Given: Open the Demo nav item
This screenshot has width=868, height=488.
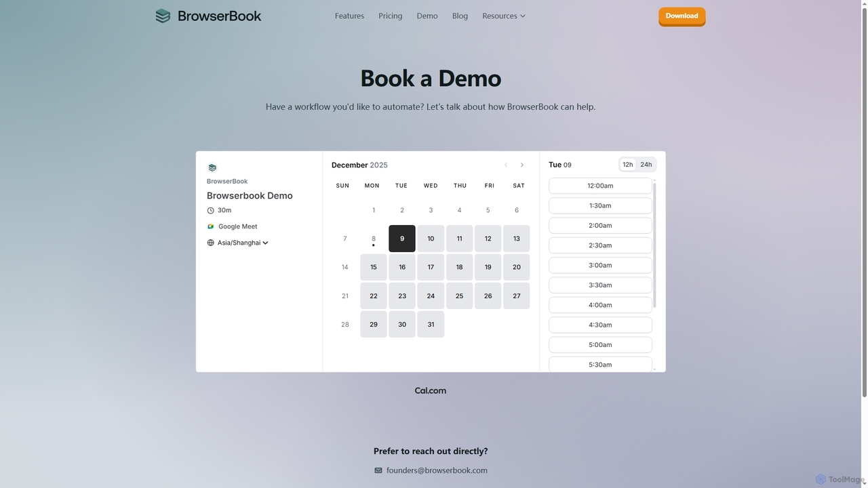Looking at the screenshot, I should coord(427,16).
